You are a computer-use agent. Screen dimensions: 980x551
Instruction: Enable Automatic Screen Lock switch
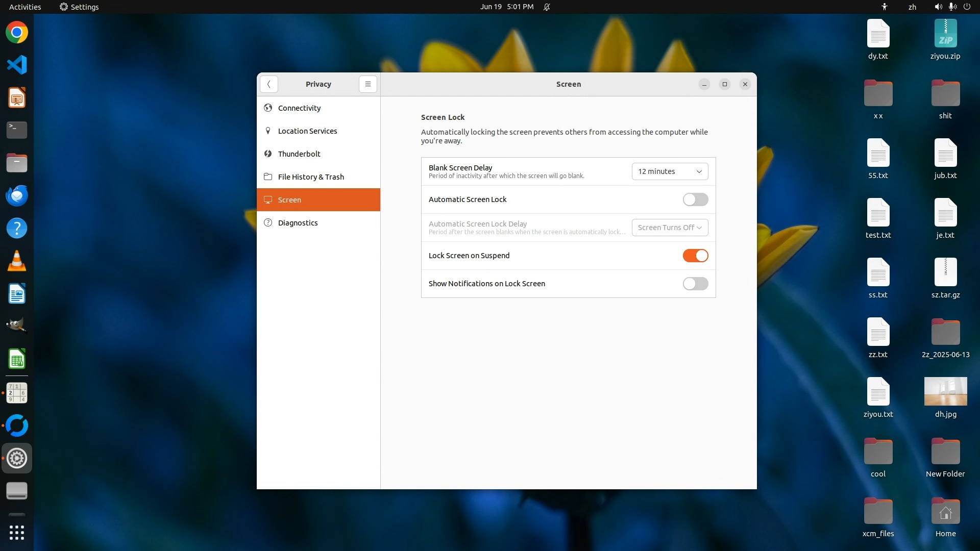click(x=695, y=199)
